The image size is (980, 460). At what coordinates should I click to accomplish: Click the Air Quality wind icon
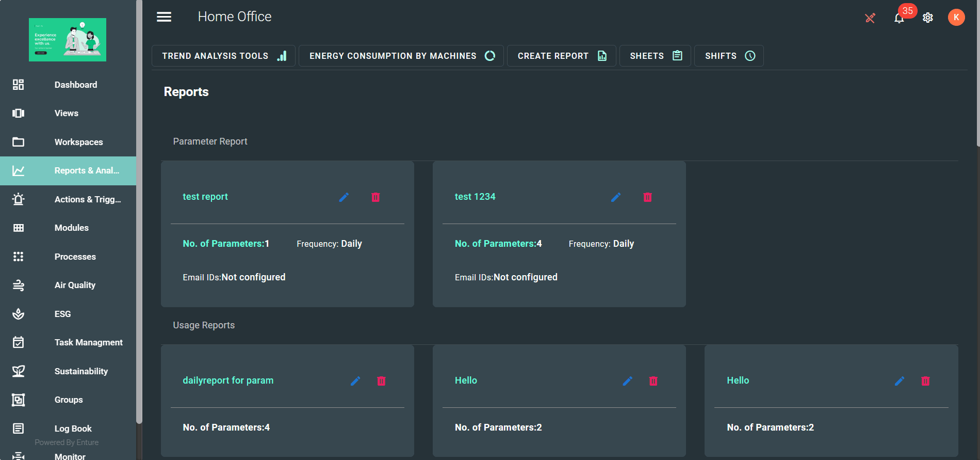pyautogui.click(x=19, y=285)
